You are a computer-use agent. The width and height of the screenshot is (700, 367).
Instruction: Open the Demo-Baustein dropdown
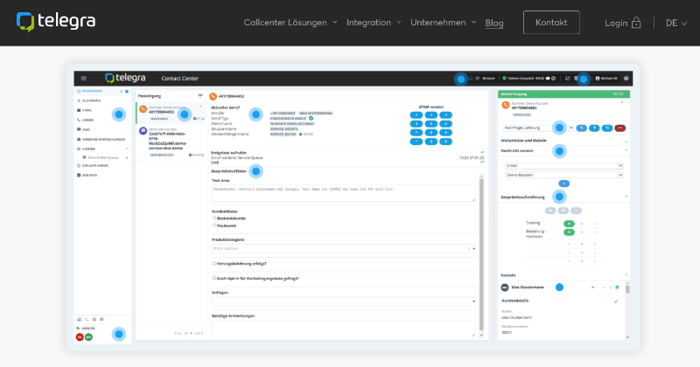[x=563, y=175]
